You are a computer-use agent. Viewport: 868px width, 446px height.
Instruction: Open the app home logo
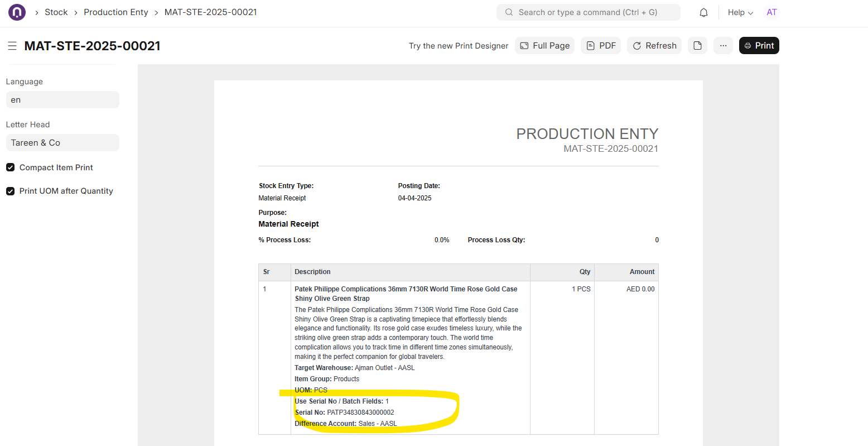17,12
